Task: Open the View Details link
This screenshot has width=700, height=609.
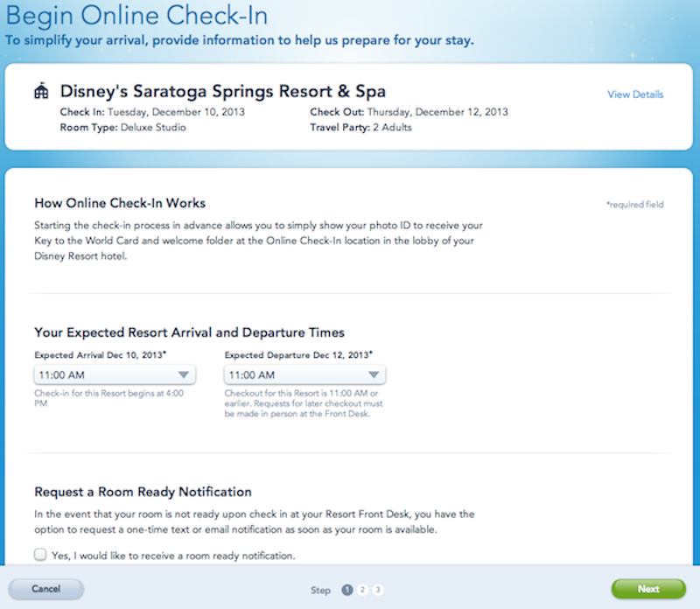Action: (x=635, y=94)
